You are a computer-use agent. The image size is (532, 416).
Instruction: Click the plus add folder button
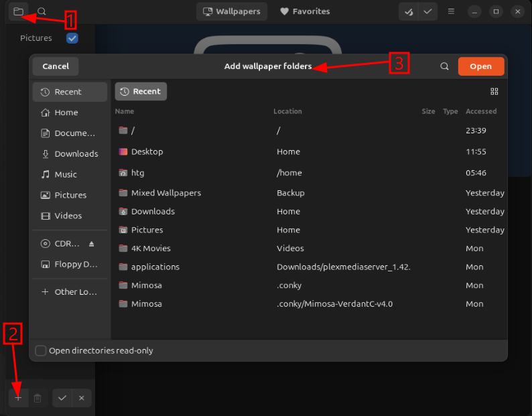(18, 398)
